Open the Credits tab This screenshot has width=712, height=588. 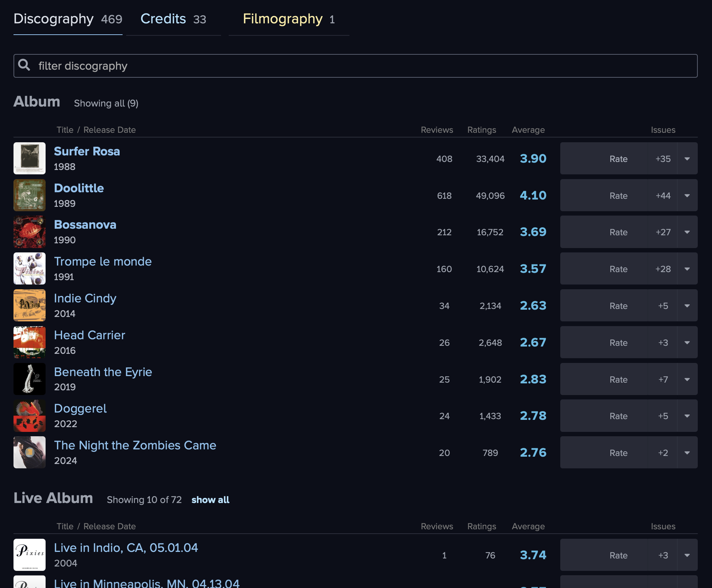tap(173, 19)
